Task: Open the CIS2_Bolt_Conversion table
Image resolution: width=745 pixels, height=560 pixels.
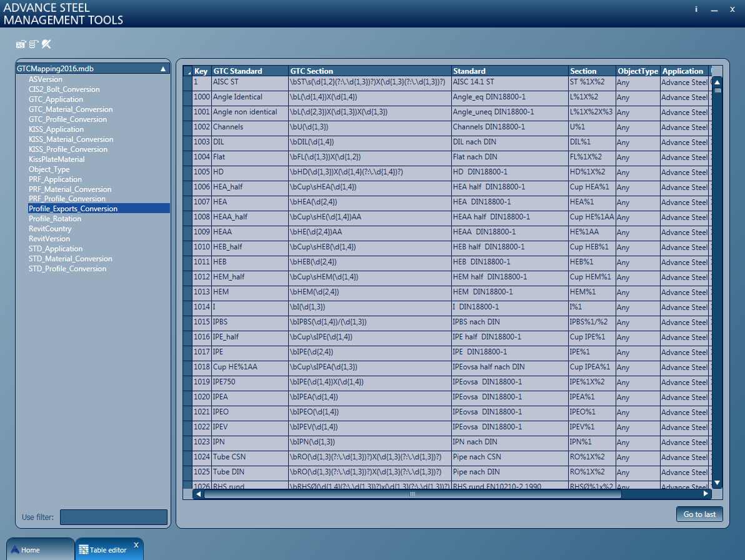Action: click(64, 89)
